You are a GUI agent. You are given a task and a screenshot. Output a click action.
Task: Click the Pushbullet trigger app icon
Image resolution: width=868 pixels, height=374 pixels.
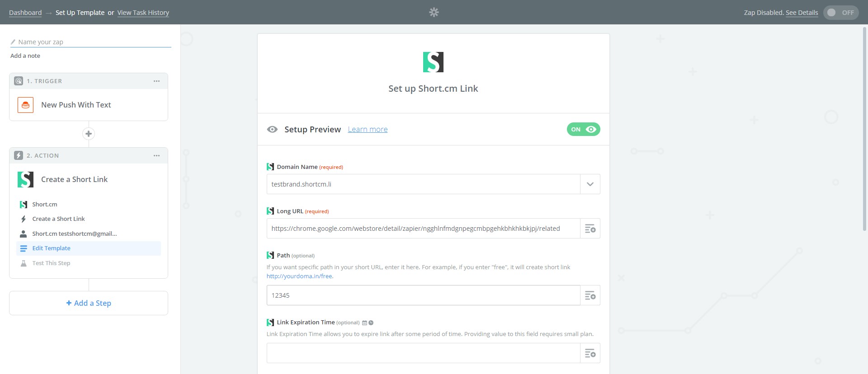point(26,105)
